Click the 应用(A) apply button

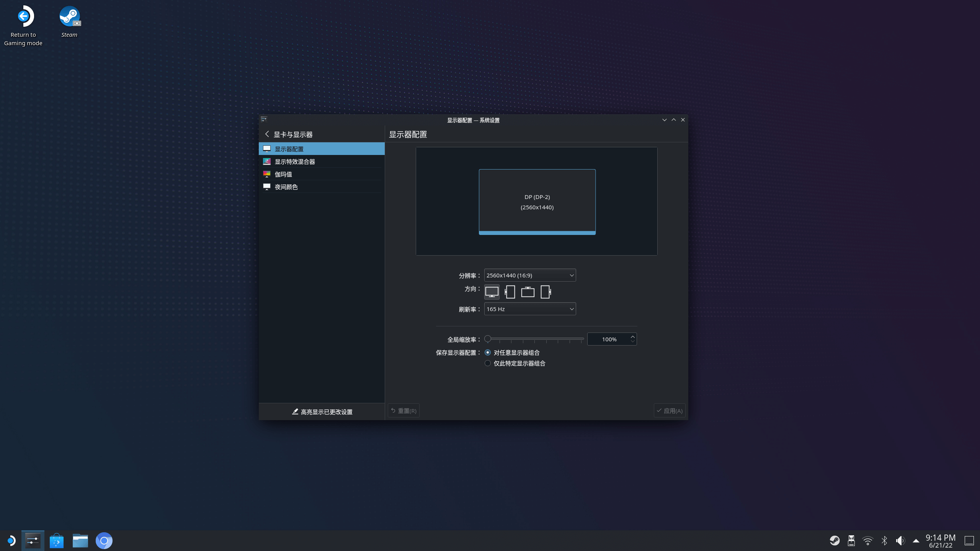(670, 411)
